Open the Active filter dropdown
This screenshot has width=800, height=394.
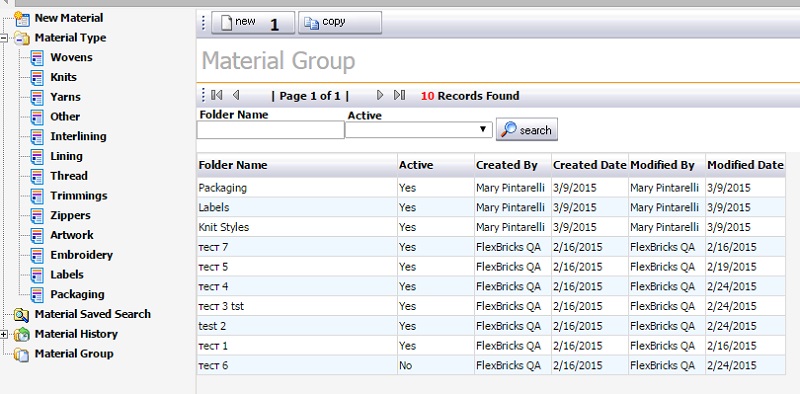[x=419, y=130]
